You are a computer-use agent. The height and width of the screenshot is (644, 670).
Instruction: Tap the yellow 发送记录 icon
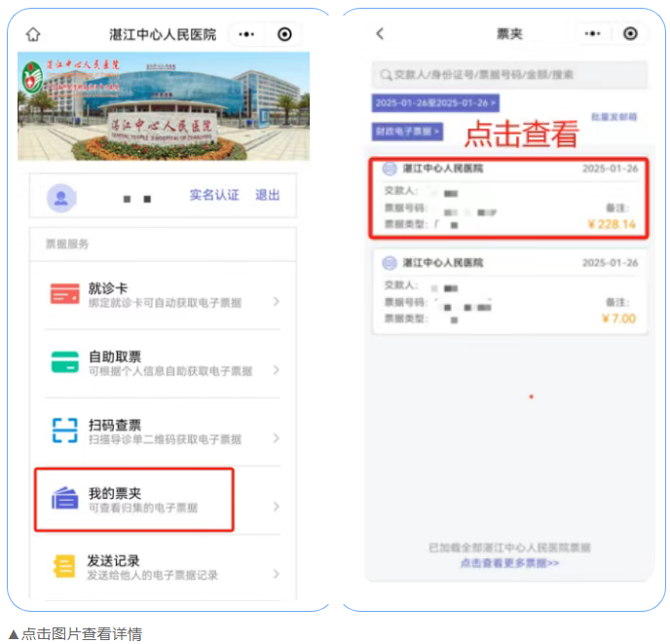[x=64, y=566]
